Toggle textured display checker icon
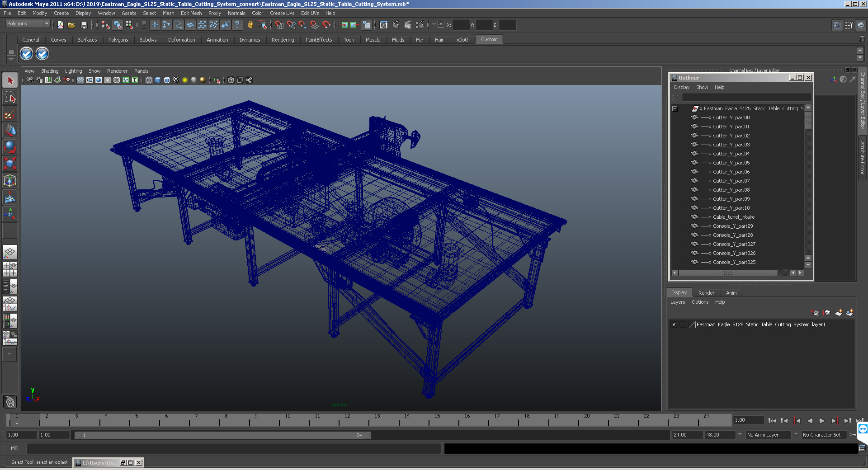The width and height of the screenshot is (868, 470). point(176,80)
